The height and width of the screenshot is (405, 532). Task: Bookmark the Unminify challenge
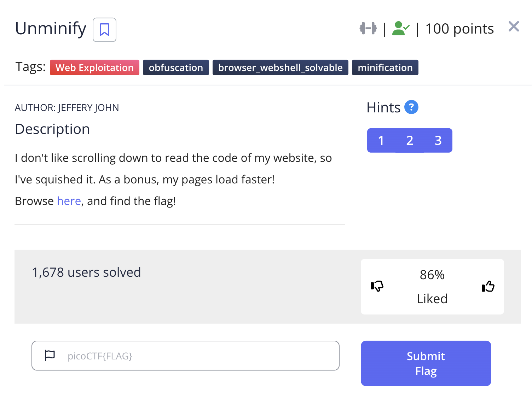tap(104, 30)
